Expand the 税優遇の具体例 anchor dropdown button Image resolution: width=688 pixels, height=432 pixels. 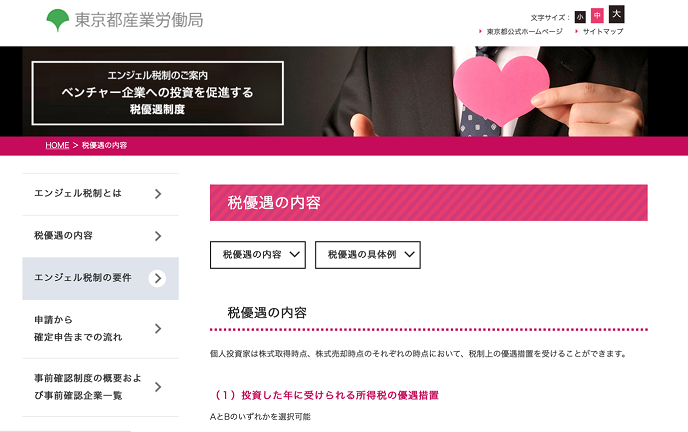[368, 255]
